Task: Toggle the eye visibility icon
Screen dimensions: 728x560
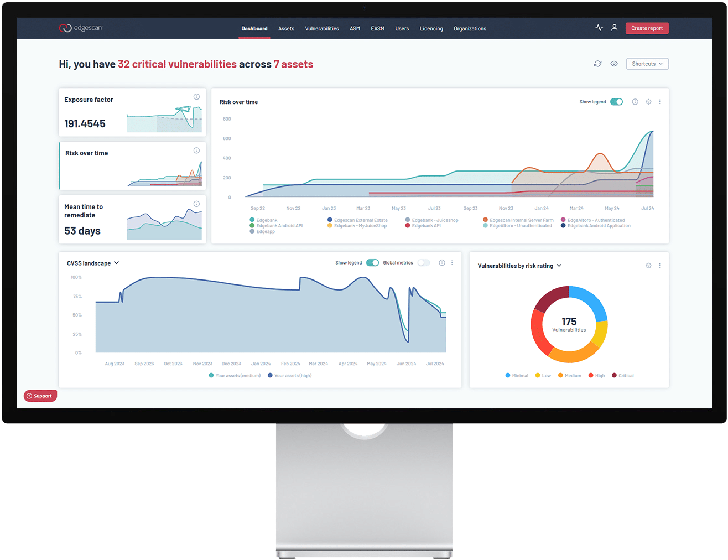Action: click(x=614, y=64)
